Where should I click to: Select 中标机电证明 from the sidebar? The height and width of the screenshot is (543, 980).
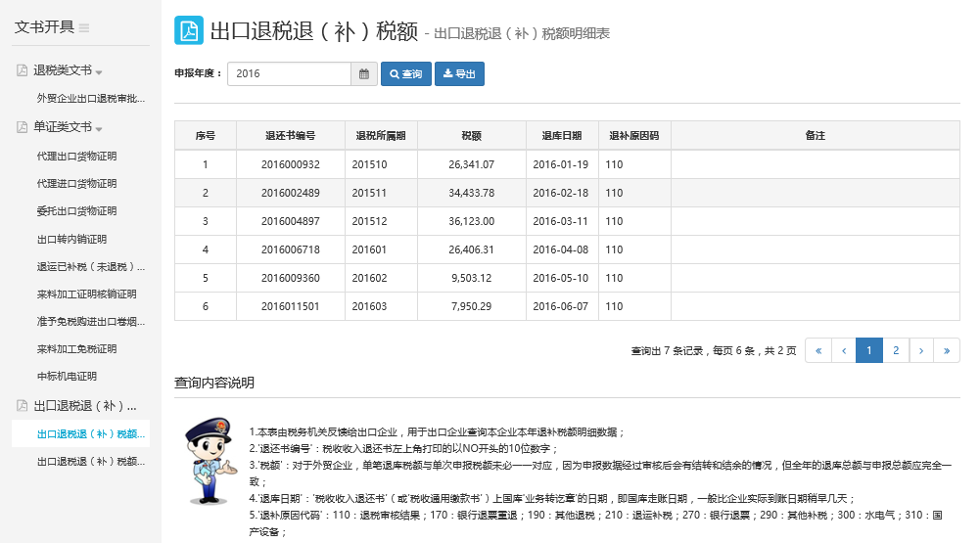[x=67, y=376]
